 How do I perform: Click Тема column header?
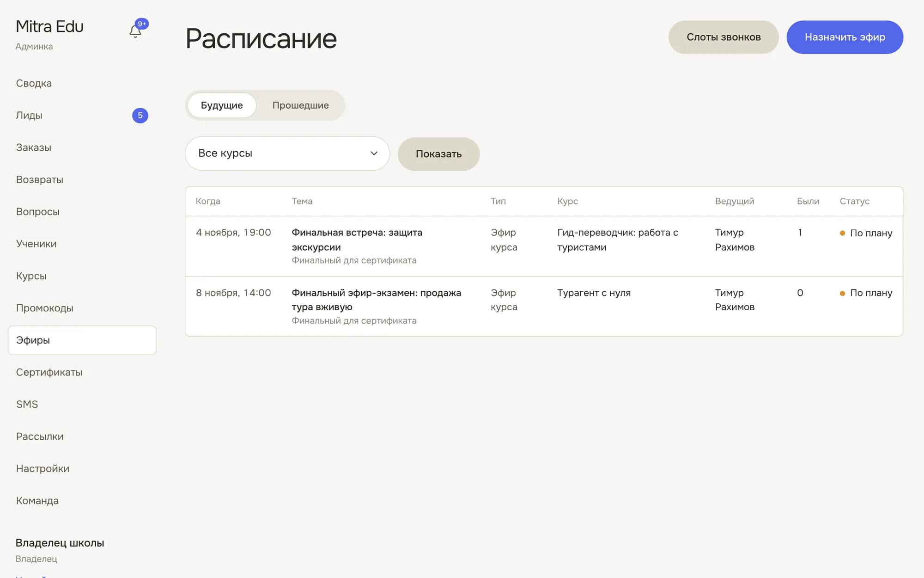tap(302, 201)
